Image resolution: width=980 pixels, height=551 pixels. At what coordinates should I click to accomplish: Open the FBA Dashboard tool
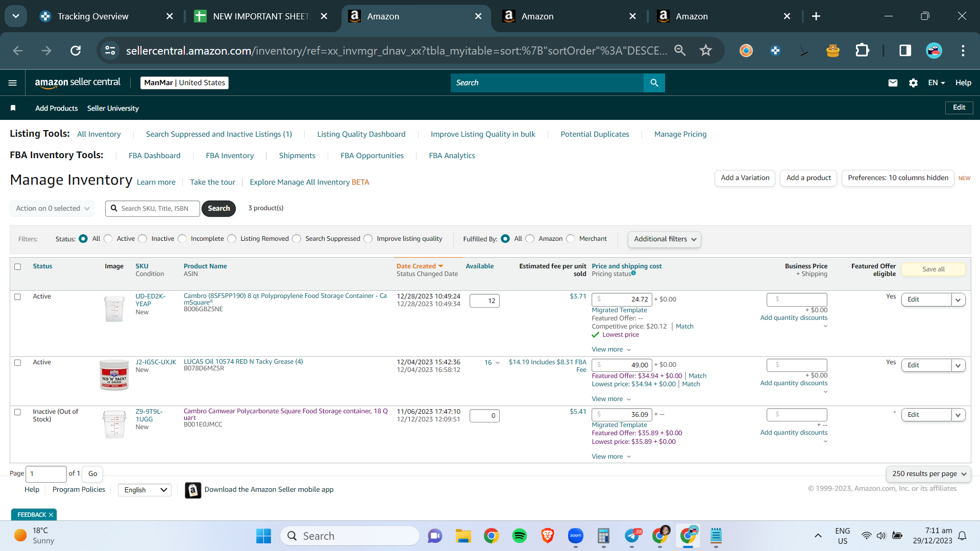pos(155,156)
